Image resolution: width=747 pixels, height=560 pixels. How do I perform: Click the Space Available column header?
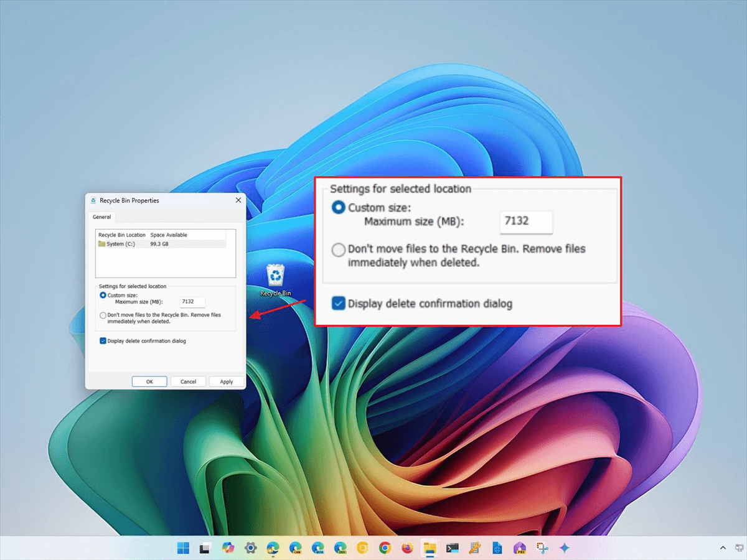click(x=169, y=235)
